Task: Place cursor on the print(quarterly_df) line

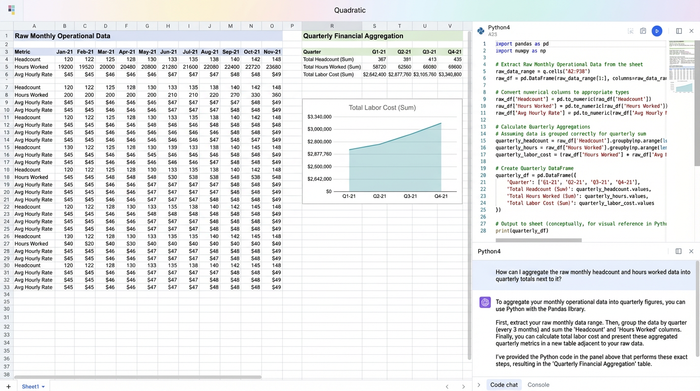Action: (522, 231)
